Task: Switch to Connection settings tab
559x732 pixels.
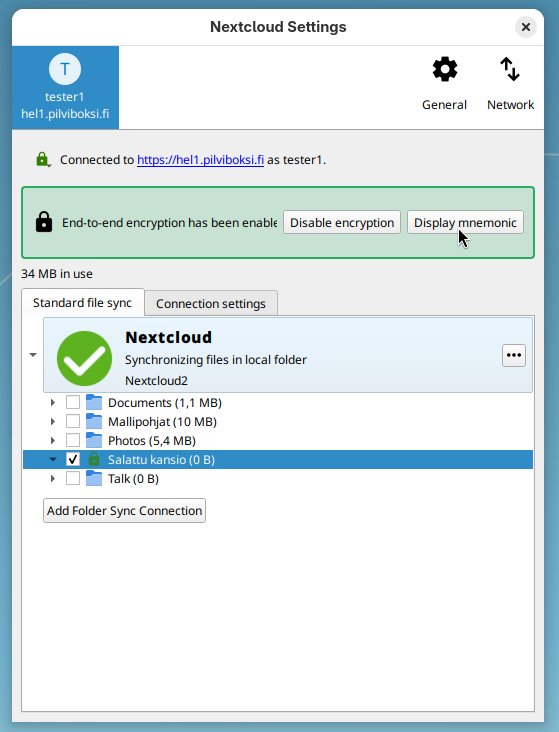Action: pyautogui.click(x=211, y=303)
